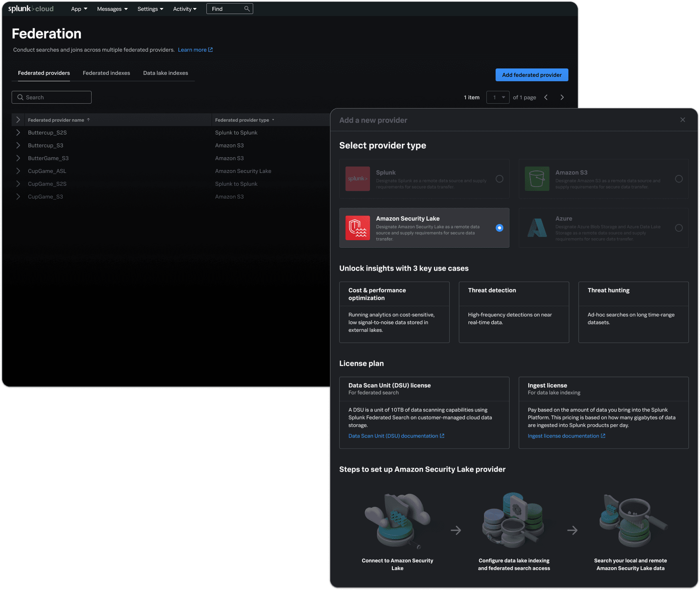
Task: Click the Threat hunting card
Action: 634,312
